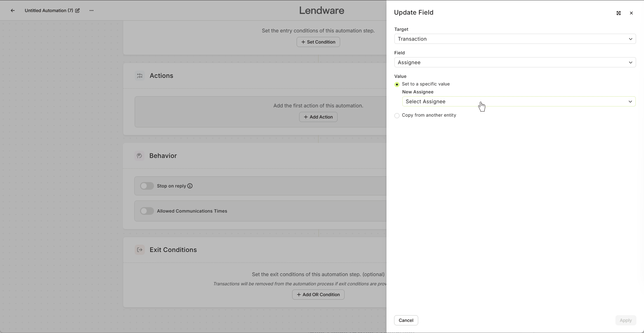Click the pencil to rename Untitled Automation

tap(77, 10)
